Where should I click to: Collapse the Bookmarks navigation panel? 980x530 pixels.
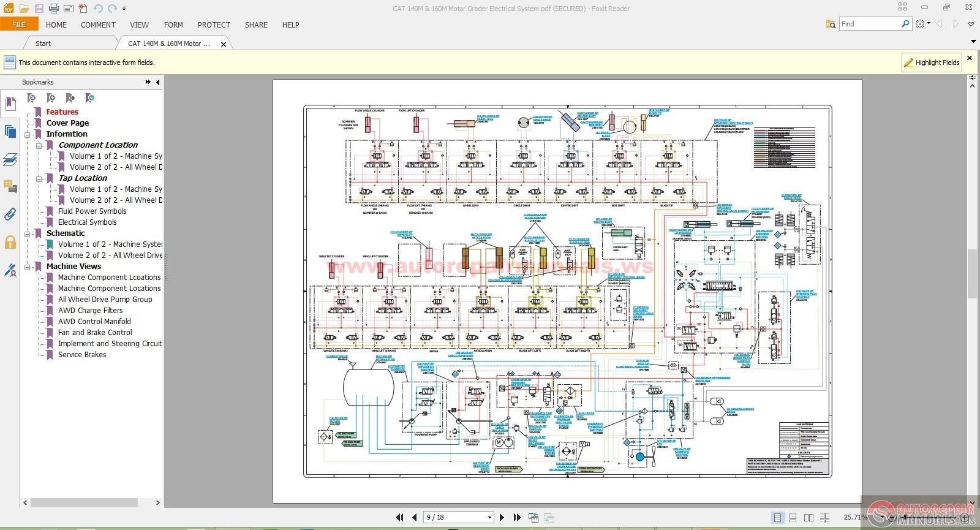(158, 82)
